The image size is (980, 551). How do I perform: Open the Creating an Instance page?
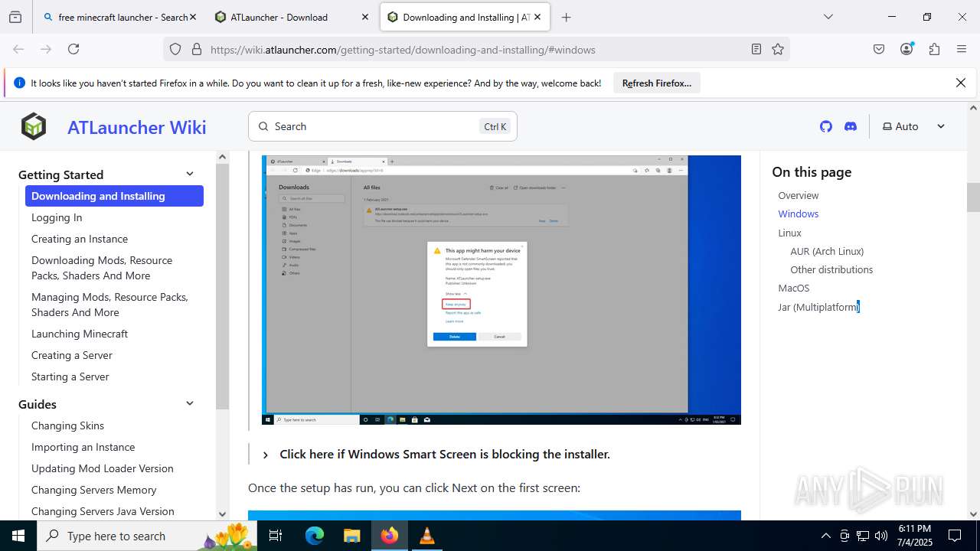point(80,239)
